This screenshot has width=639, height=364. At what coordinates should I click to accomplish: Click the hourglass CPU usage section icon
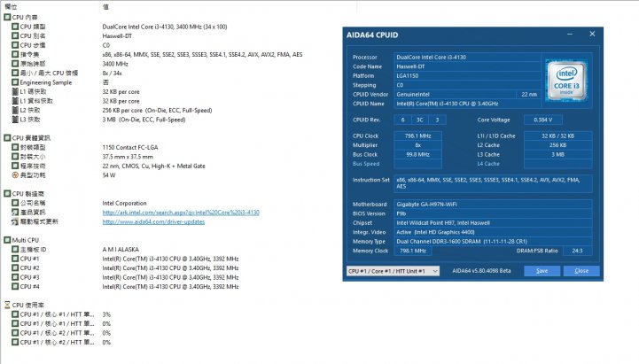7,305
